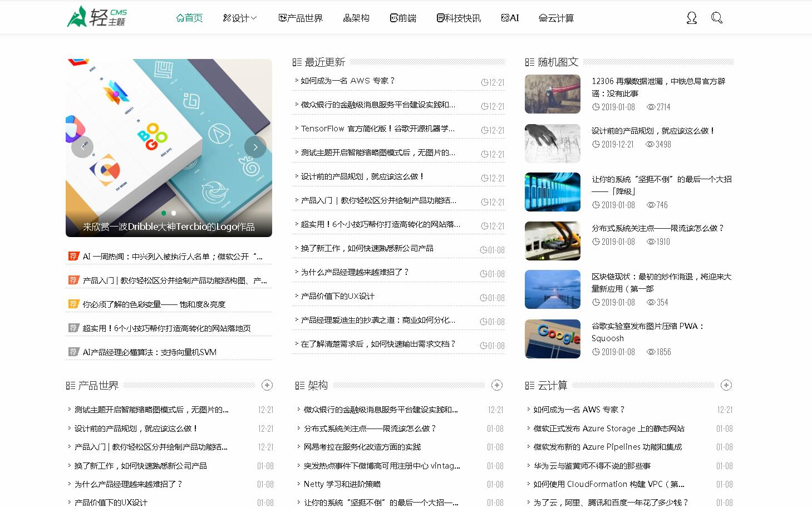Open the 设计 dropdown menu
812x507 pixels.
(239, 17)
